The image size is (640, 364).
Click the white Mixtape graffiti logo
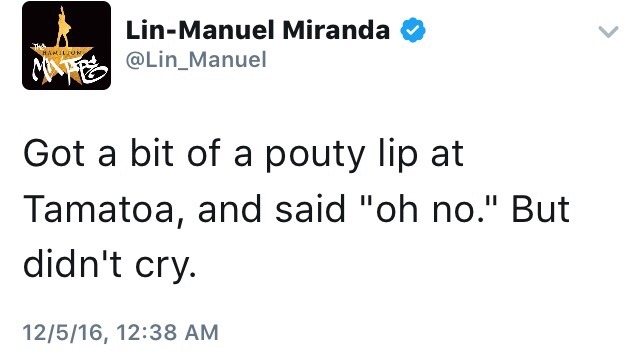point(67,68)
